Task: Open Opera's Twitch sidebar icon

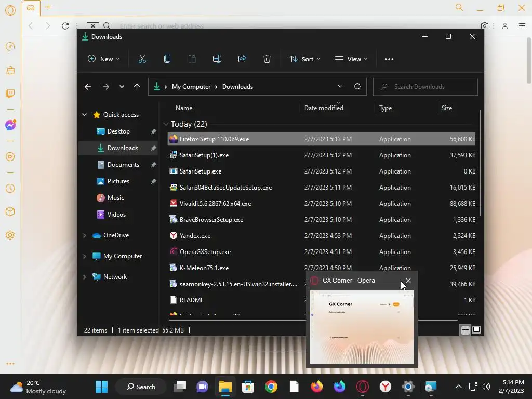Action: point(10,94)
